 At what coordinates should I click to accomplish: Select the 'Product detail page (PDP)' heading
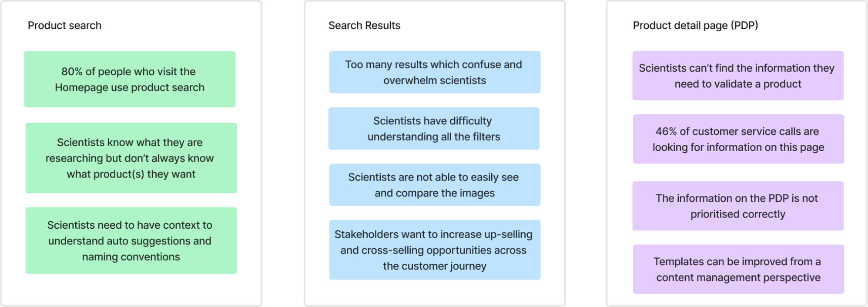(x=695, y=26)
